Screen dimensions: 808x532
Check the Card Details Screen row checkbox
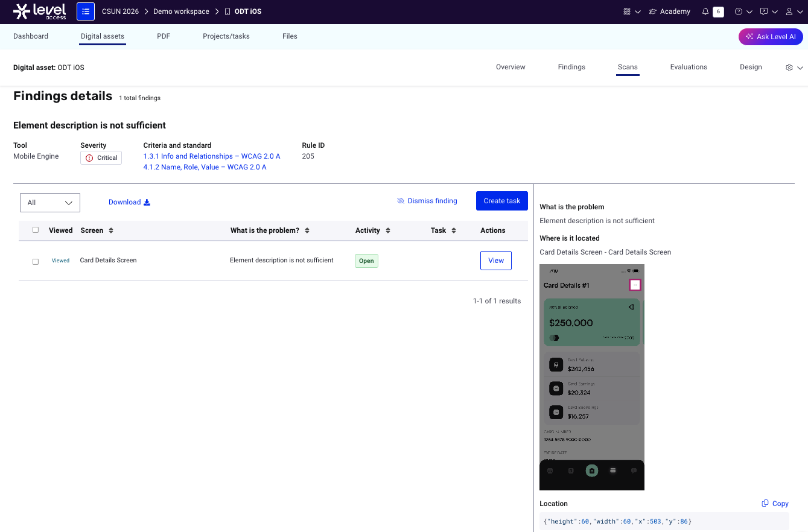coord(36,261)
